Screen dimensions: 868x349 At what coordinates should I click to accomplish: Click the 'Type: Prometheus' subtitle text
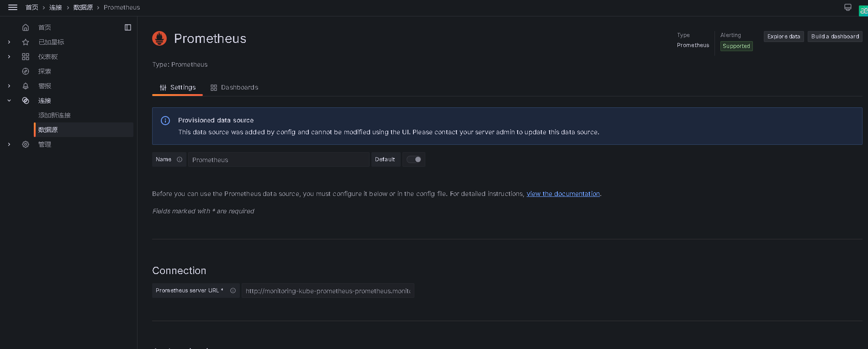[180, 64]
